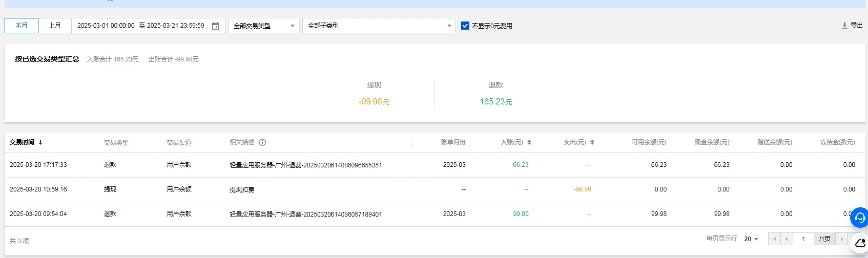Expand the 全部子类型 dropdown

[x=379, y=26]
